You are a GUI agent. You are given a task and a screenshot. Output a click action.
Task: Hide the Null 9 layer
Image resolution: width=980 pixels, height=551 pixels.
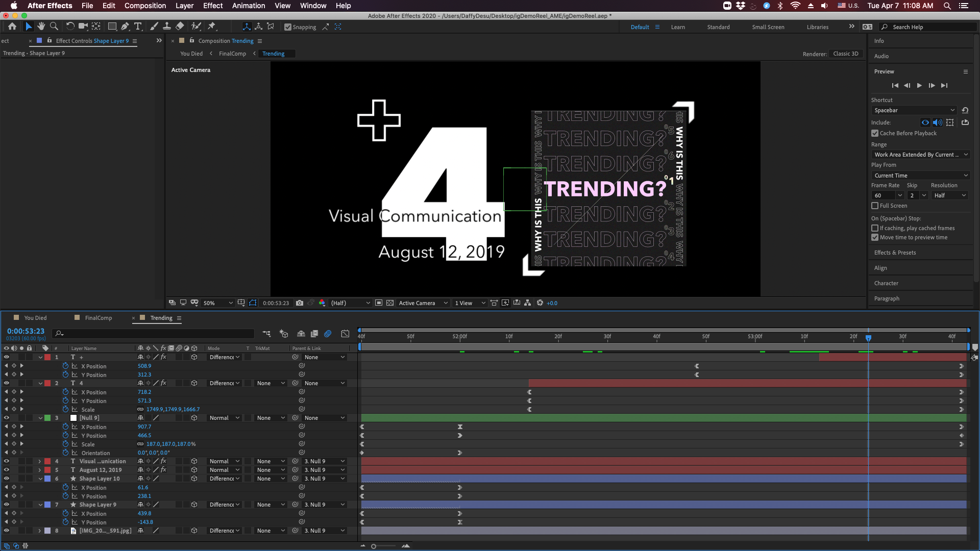click(6, 418)
